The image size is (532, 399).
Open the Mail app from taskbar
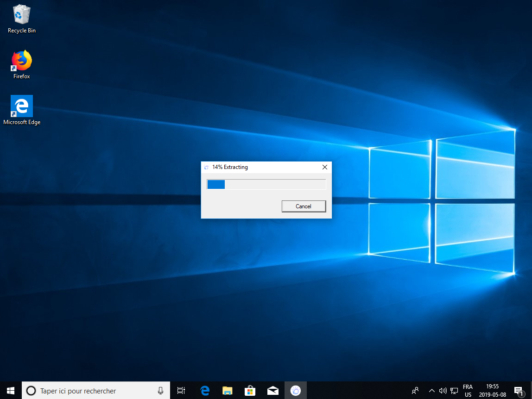pyautogui.click(x=272, y=391)
